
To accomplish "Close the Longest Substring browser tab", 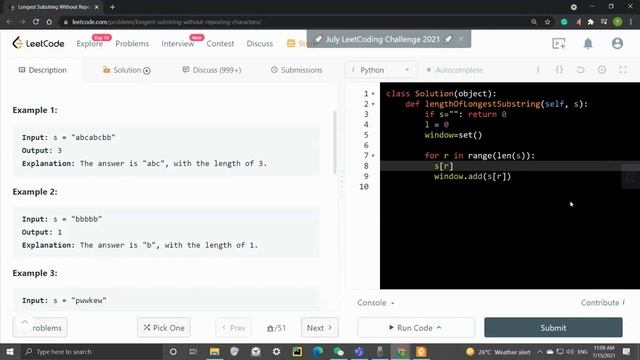I will [x=97, y=7].
